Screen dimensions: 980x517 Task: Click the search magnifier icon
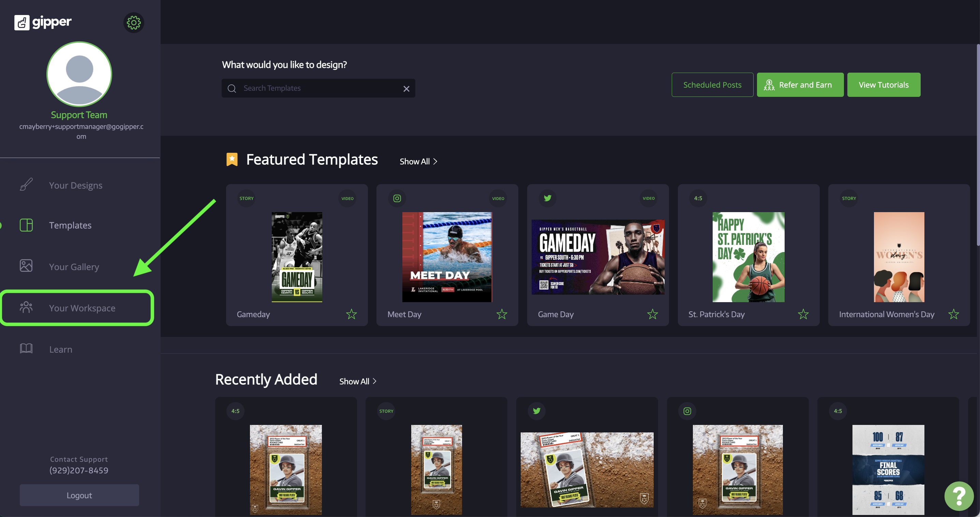pos(232,88)
